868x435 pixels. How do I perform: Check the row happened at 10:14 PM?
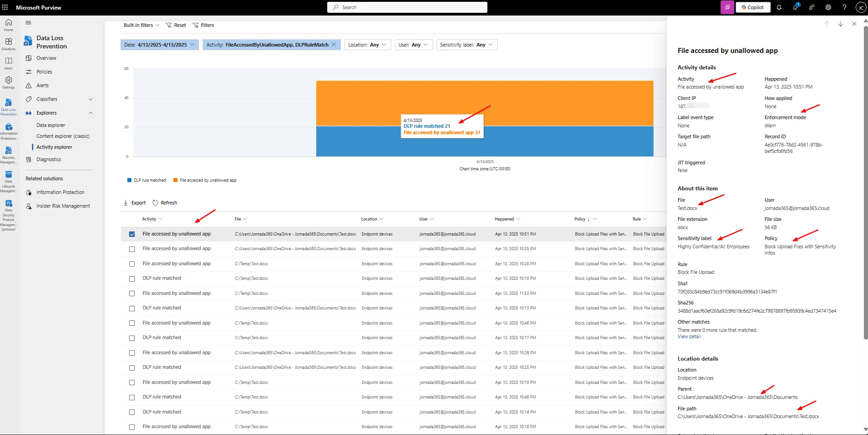pos(132,412)
